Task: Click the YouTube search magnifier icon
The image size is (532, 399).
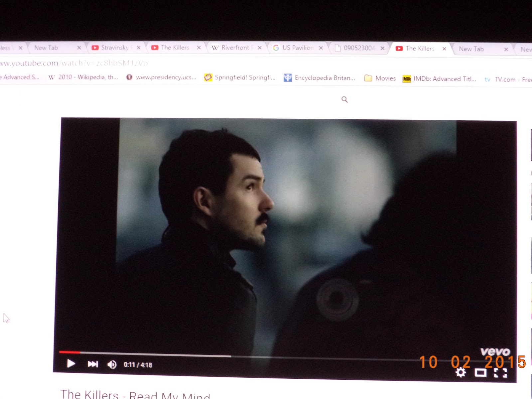Action: pyautogui.click(x=344, y=99)
